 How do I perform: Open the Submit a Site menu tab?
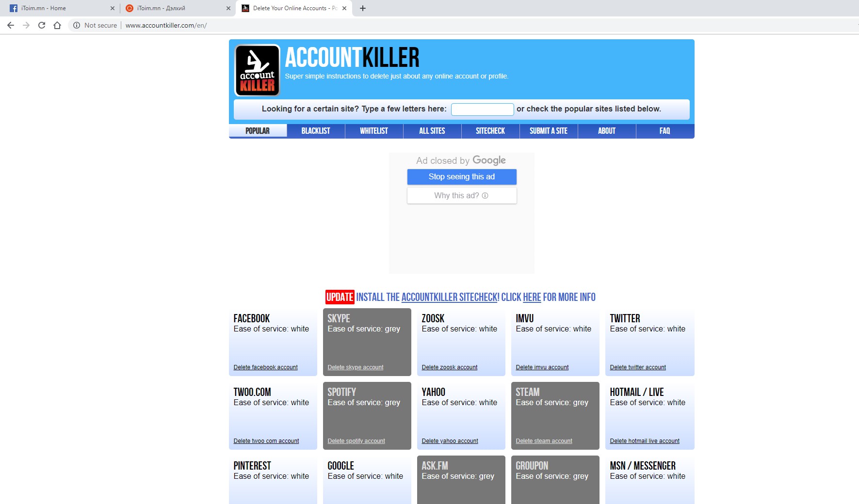tap(549, 131)
